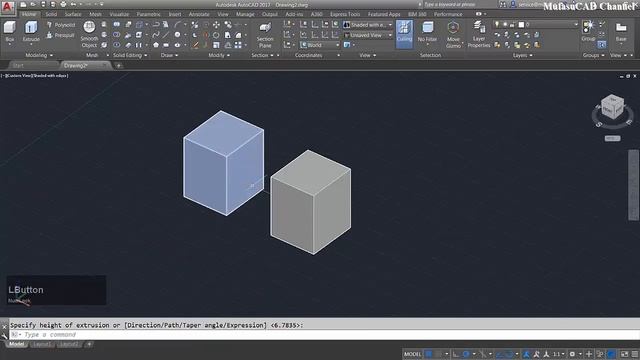This screenshot has height=360, width=640.
Task: Open status bar customization menu
Action: pyautogui.click(x=635, y=354)
